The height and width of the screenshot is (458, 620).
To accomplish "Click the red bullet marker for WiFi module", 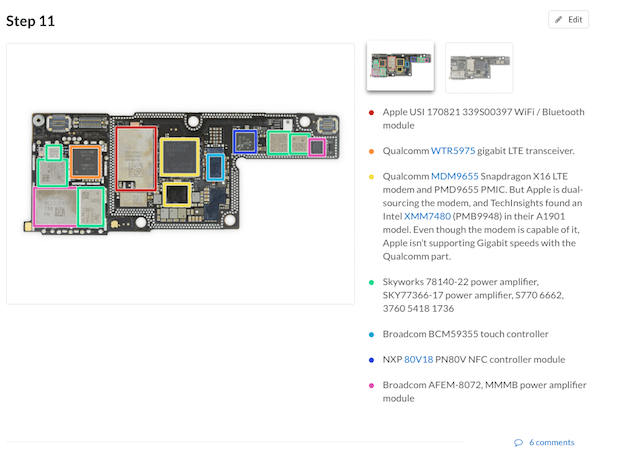I will coord(371,113).
